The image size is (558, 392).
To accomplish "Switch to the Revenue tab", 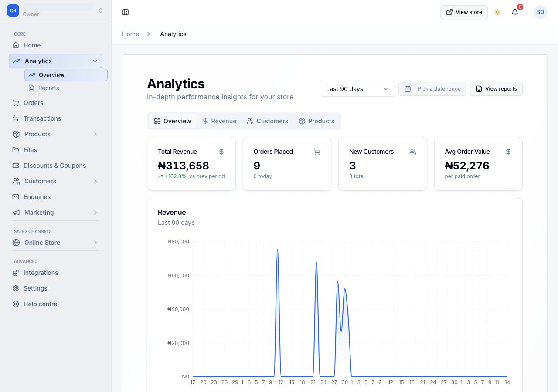I will [x=219, y=121].
